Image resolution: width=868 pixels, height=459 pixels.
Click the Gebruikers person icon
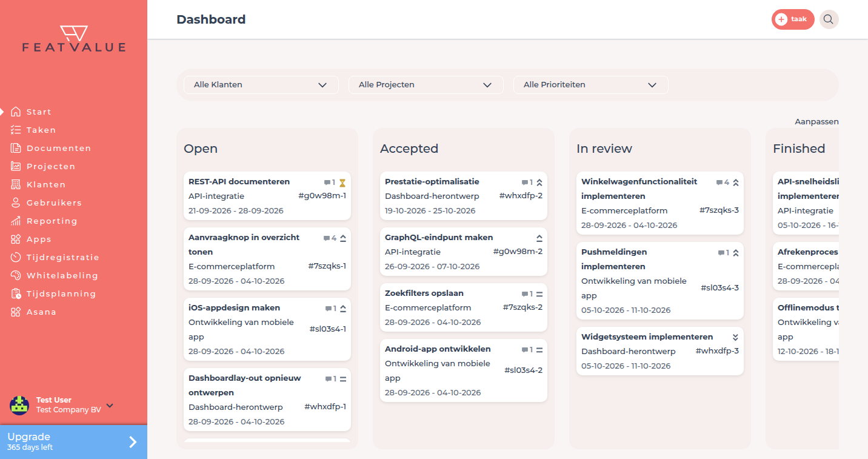tap(16, 203)
